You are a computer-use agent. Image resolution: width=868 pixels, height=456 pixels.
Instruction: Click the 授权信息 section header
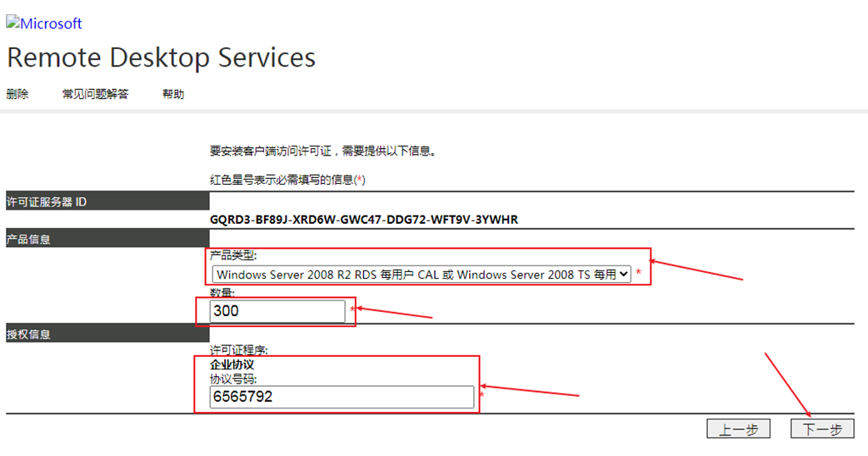coord(107,334)
